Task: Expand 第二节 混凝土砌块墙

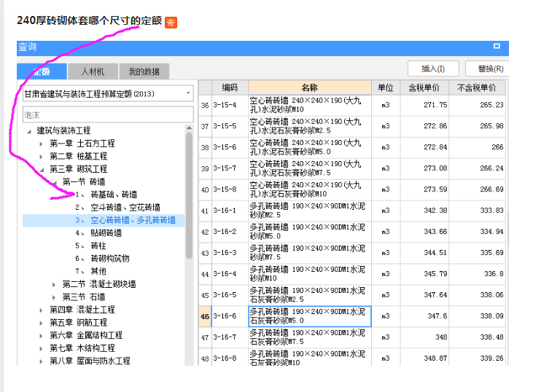Action: [x=54, y=285]
